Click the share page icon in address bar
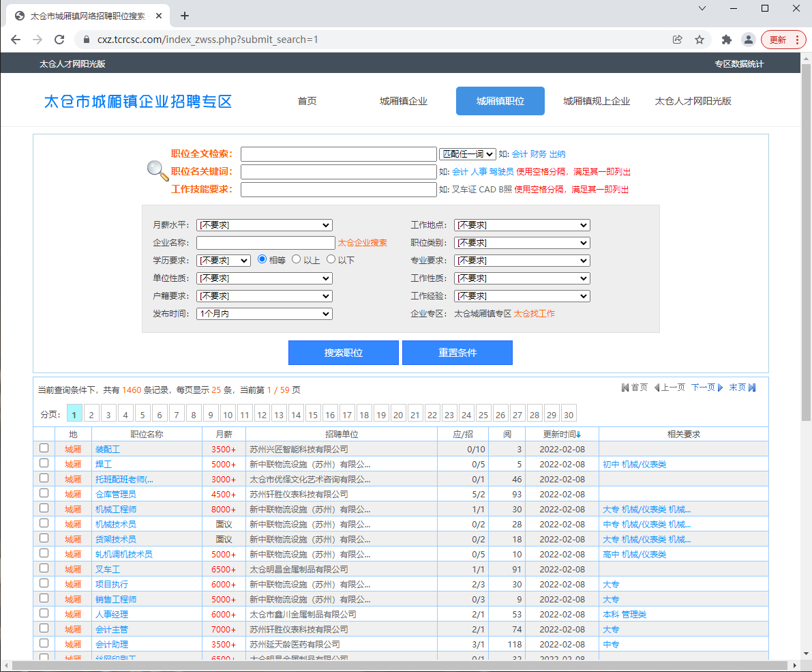The image size is (812, 672). tap(677, 40)
